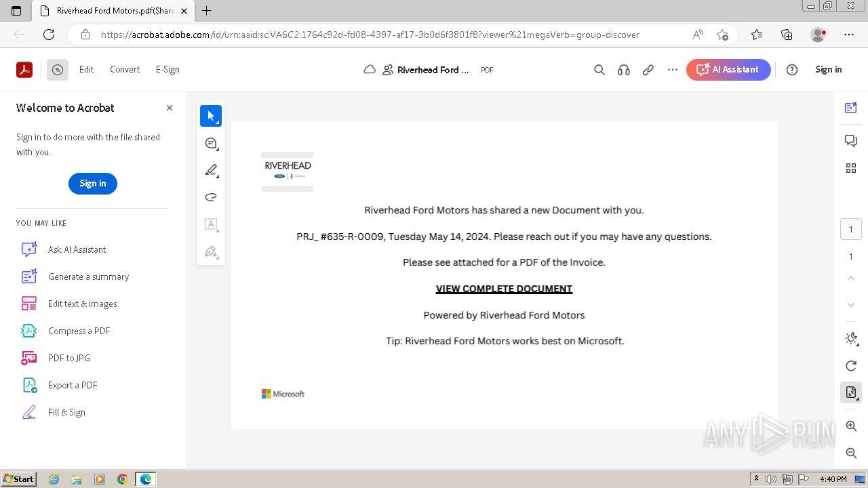Viewport: 868px width, 488px height.
Task: Activate the Select arrow tool
Action: click(x=211, y=116)
